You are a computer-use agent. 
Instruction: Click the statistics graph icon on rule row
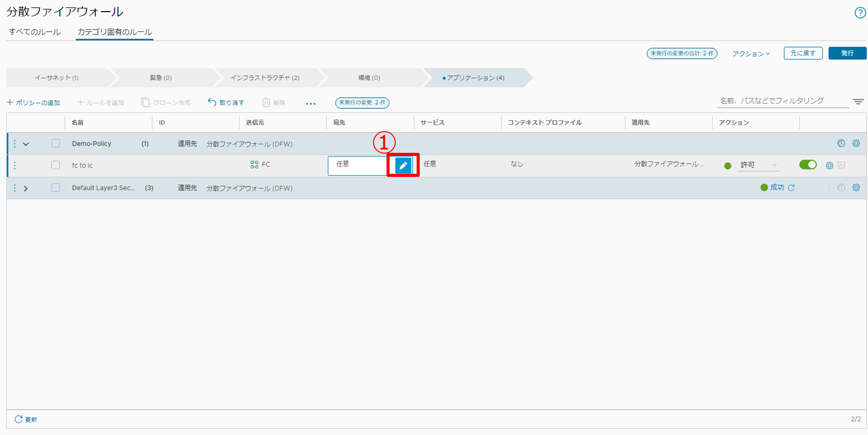tap(841, 166)
